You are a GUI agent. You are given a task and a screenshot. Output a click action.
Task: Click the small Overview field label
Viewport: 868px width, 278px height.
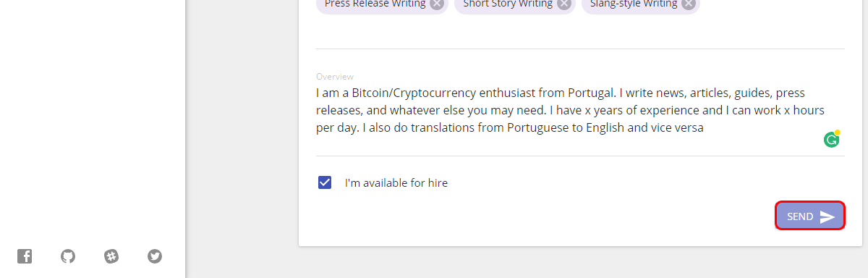pyautogui.click(x=334, y=76)
